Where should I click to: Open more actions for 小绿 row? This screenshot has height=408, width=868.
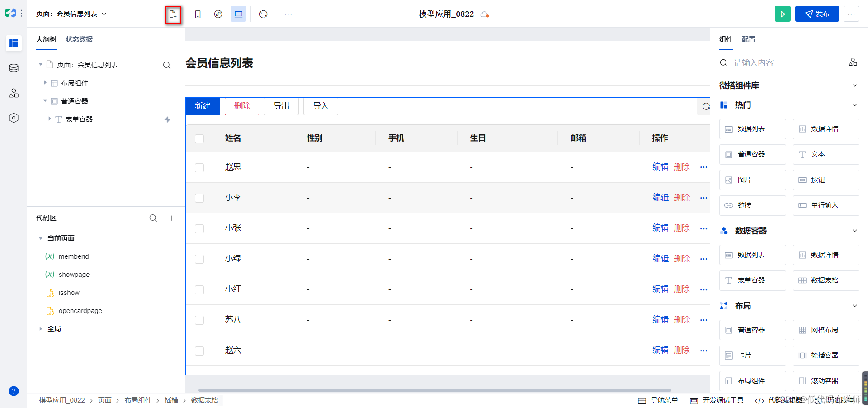703,259
